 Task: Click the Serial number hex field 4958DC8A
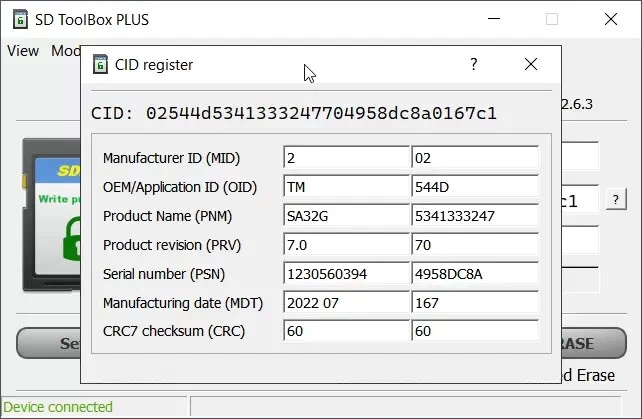(x=474, y=274)
